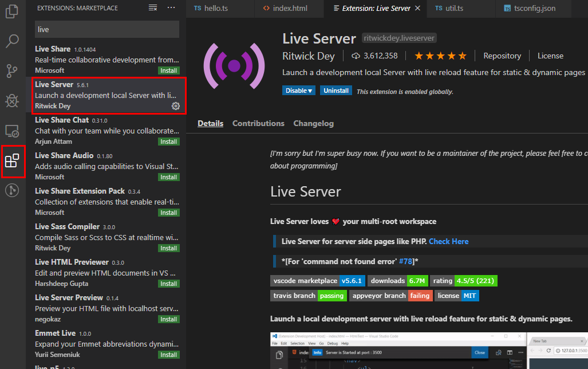This screenshot has height=369, width=588.
Task: Install the Live Share Audio extension
Action: click(169, 177)
